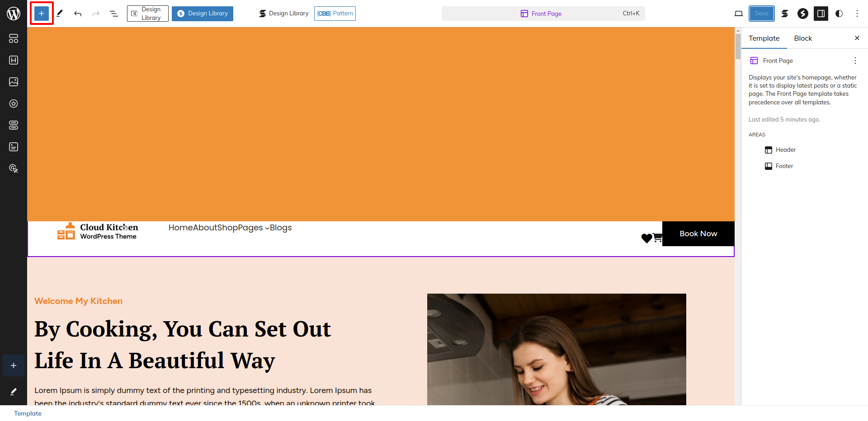Open the top bar Options menu

(x=857, y=14)
